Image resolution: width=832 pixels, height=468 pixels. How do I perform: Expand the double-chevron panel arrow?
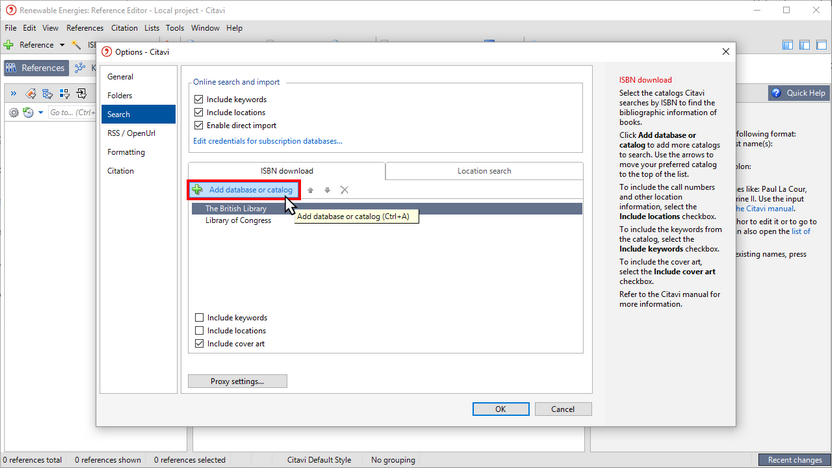13,94
